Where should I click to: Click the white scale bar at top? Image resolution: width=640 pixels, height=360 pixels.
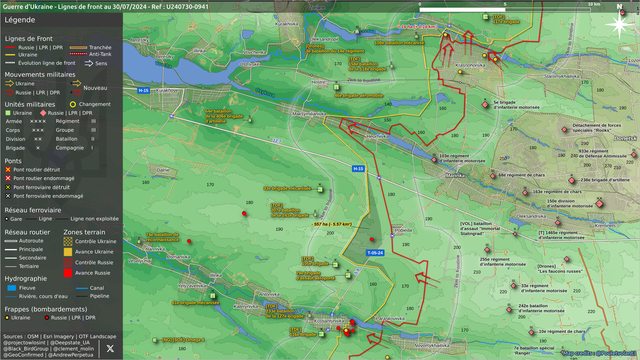[462, 9]
